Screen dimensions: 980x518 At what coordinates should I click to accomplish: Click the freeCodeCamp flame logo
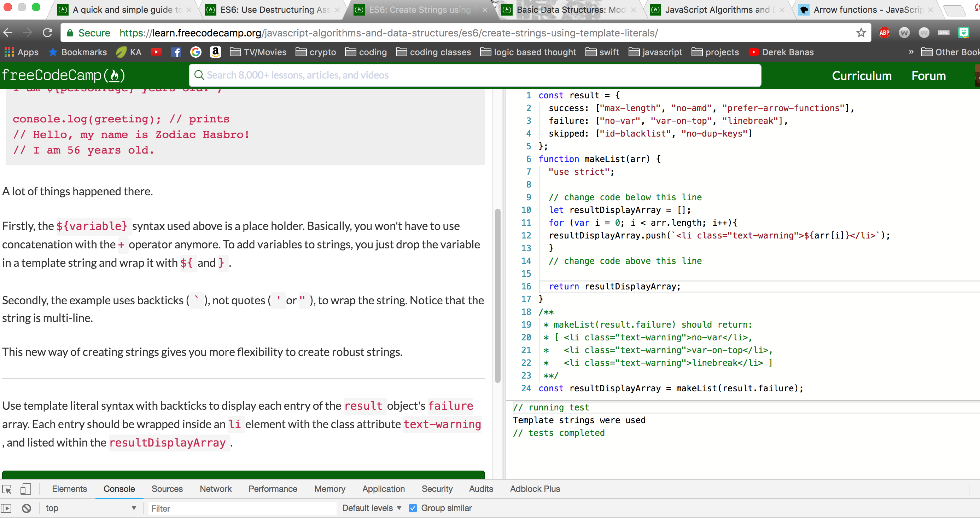click(x=63, y=75)
